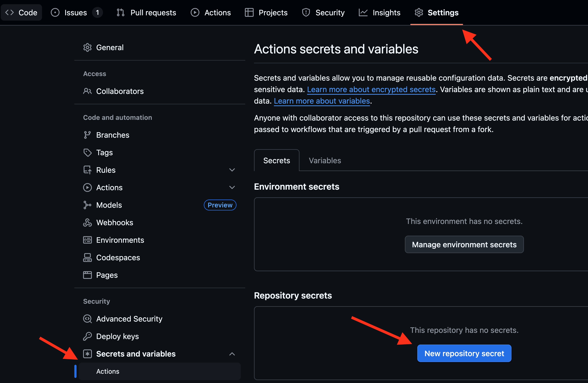Screen dimensions: 588x383
Task: Click the Security shield icon
Action: click(306, 12)
